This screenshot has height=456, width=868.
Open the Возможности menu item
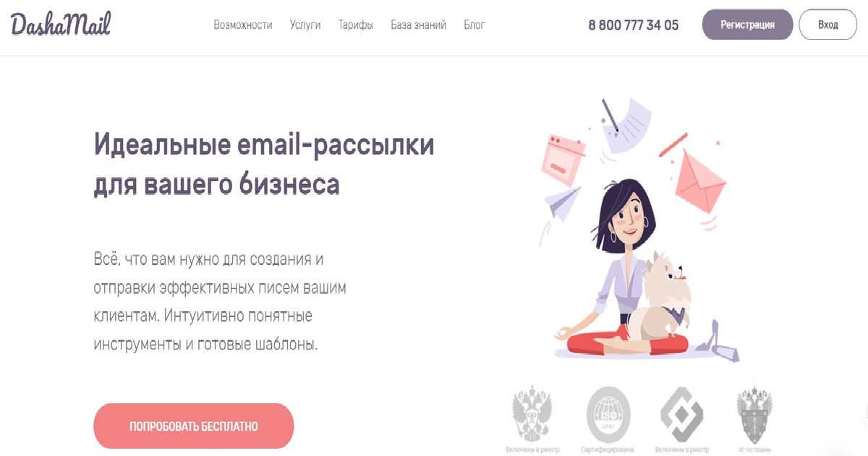[x=243, y=25]
